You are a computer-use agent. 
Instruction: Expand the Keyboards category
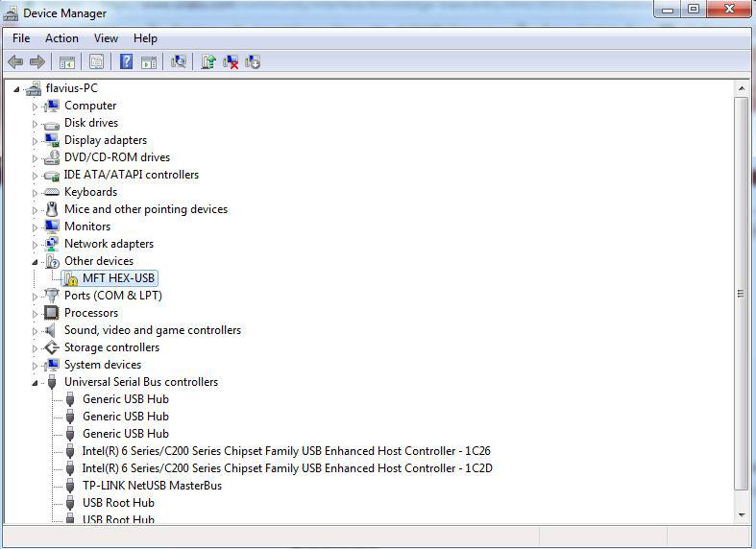coord(35,193)
